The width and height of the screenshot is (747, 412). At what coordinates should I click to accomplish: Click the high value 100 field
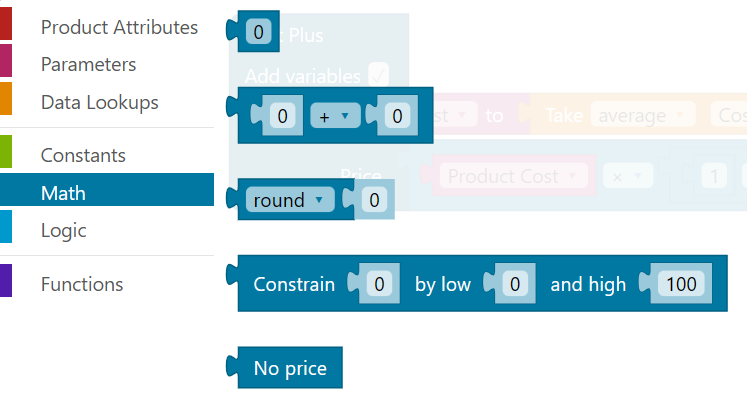click(x=681, y=284)
